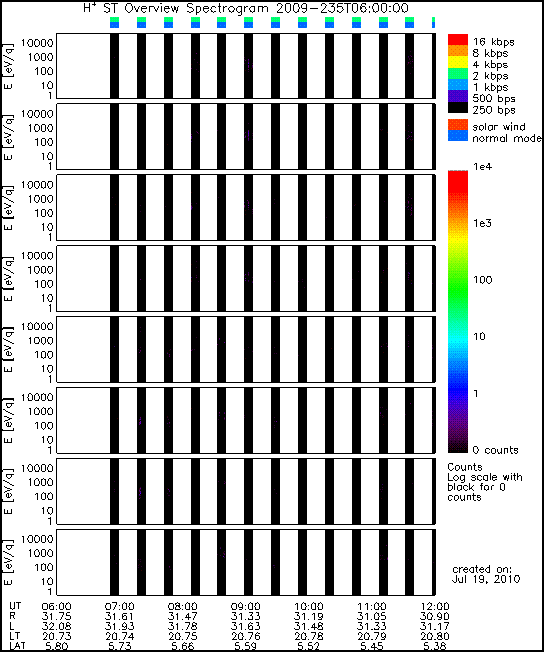Click the R value 31.75
The height and width of the screenshot is (652, 544).
tap(57, 617)
